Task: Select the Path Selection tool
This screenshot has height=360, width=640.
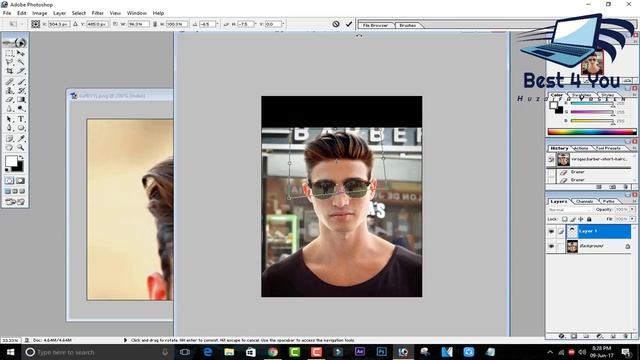Action: pyautogui.click(x=9, y=119)
